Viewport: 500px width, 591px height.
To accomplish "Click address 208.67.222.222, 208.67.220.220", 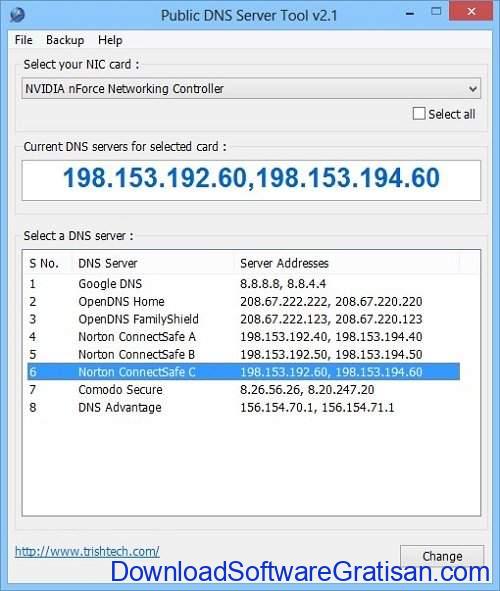I will 331,302.
